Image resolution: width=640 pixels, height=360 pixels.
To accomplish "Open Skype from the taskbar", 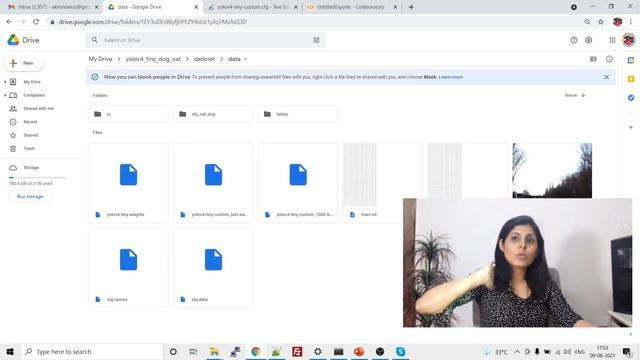I will point(400,351).
